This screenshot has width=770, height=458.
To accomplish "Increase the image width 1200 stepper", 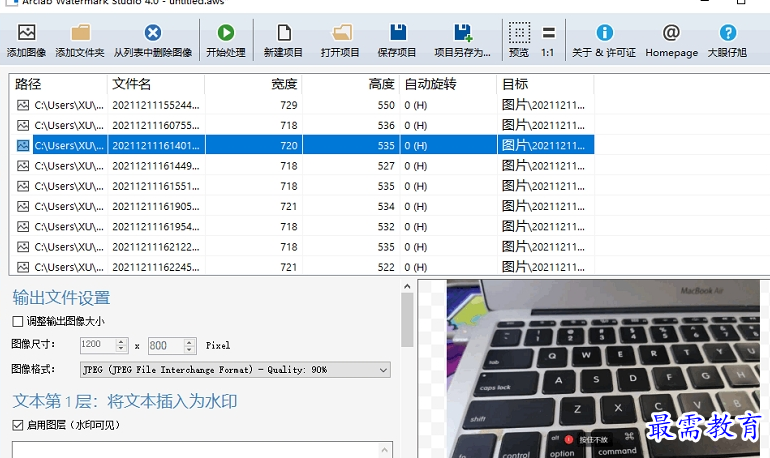I will point(121,342).
